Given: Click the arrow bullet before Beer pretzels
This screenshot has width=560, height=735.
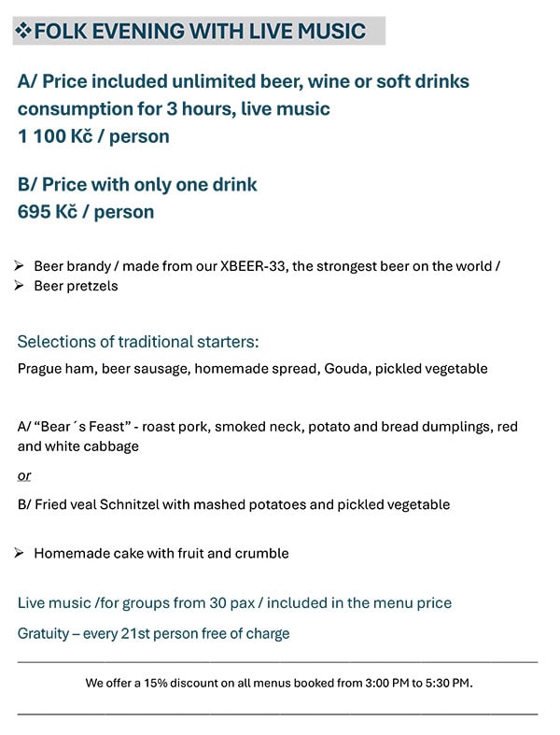Looking at the screenshot, I should pyautogui.click(x=20, y=286).
